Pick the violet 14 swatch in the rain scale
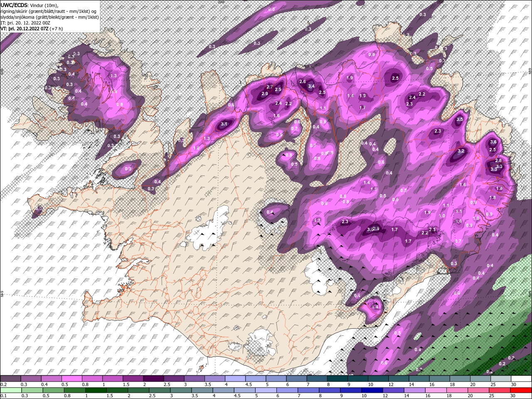The width and height of the screenshot is (532, 399). pos(414,390)
